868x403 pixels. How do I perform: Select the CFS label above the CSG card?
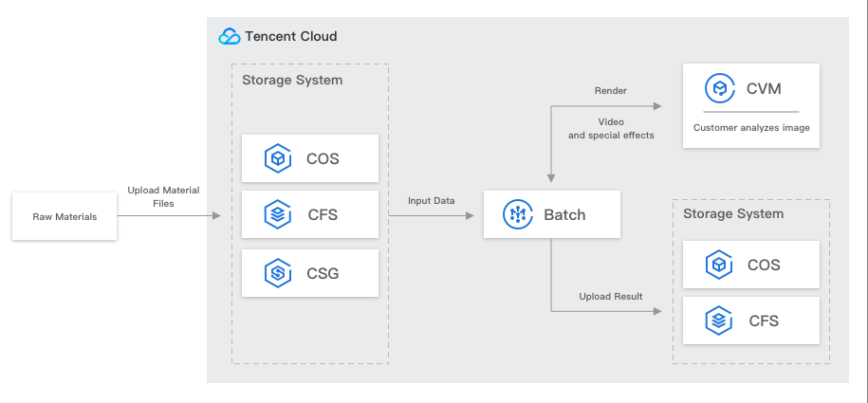(323, 215)
